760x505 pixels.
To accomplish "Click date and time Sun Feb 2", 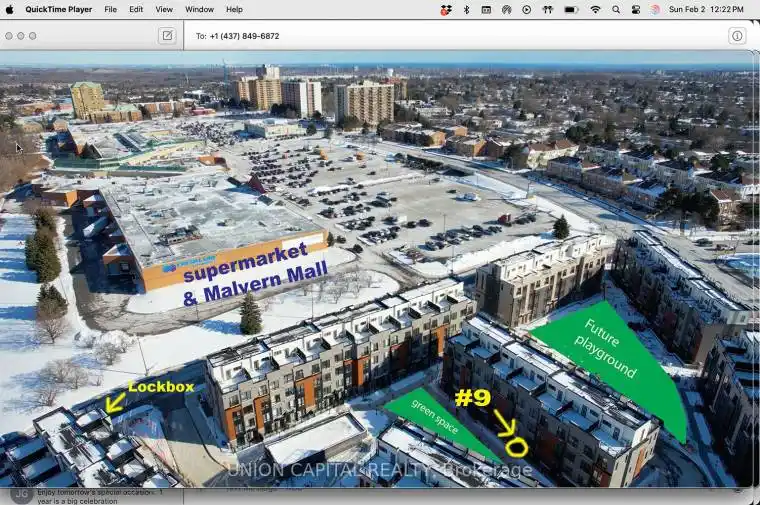I will (x=706, y=9).
